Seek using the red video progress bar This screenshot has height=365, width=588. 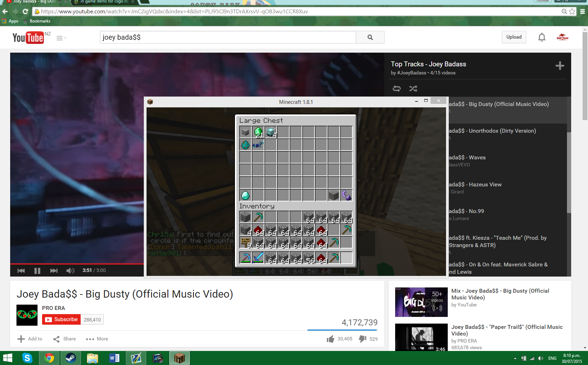click(77, 263)
